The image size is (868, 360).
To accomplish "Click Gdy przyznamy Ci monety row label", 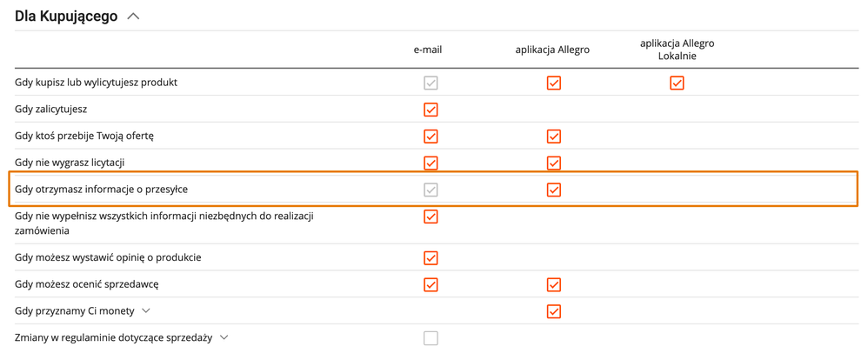I will [x=75, y=311].
